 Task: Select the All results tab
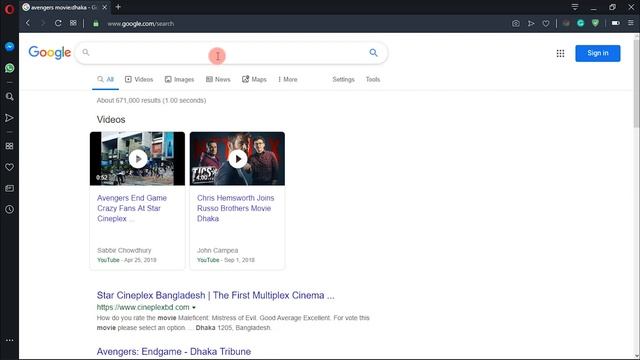tap(105, 80)
